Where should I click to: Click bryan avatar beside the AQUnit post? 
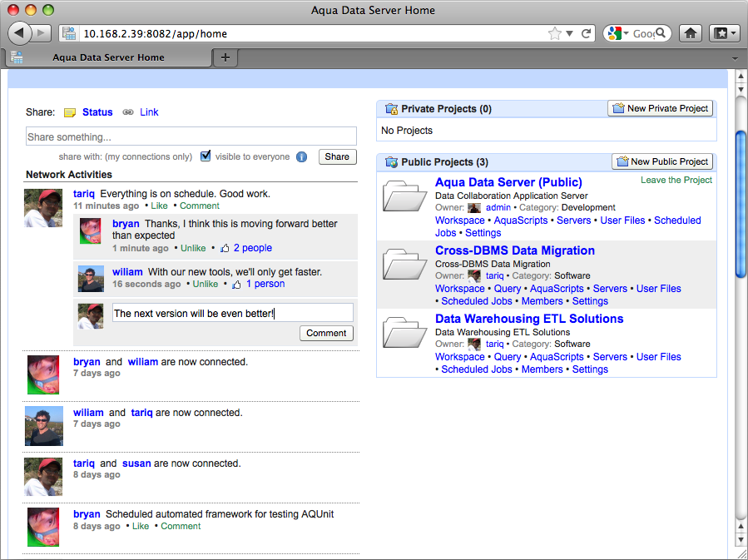coord(43,527)
